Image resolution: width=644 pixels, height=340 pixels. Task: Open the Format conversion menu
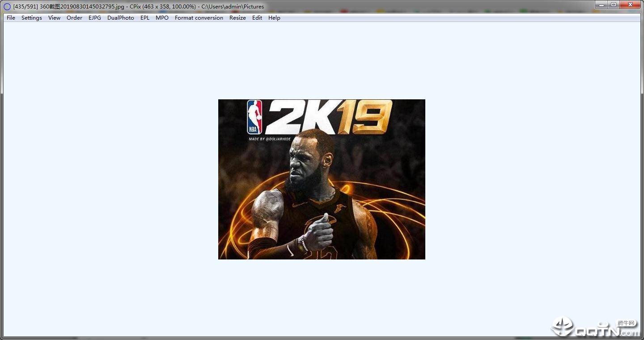coord(199,18)
